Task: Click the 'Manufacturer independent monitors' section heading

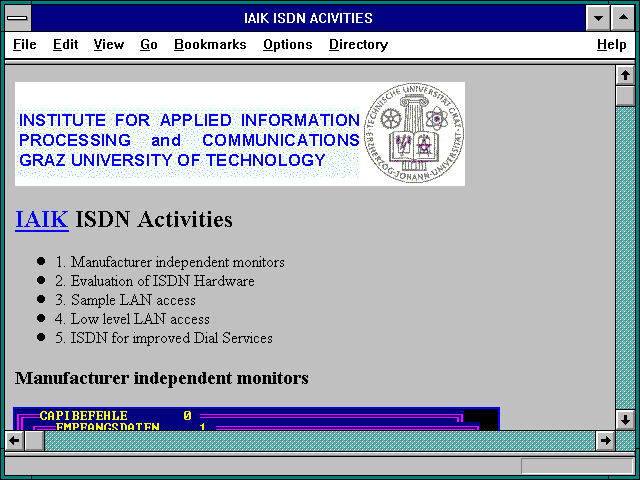Action: (x=162, y=378)
